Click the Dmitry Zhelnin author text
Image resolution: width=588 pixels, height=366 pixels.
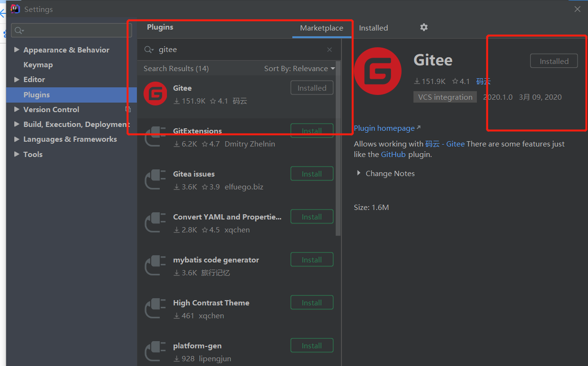pyautogui.click(x=250, y=144)
